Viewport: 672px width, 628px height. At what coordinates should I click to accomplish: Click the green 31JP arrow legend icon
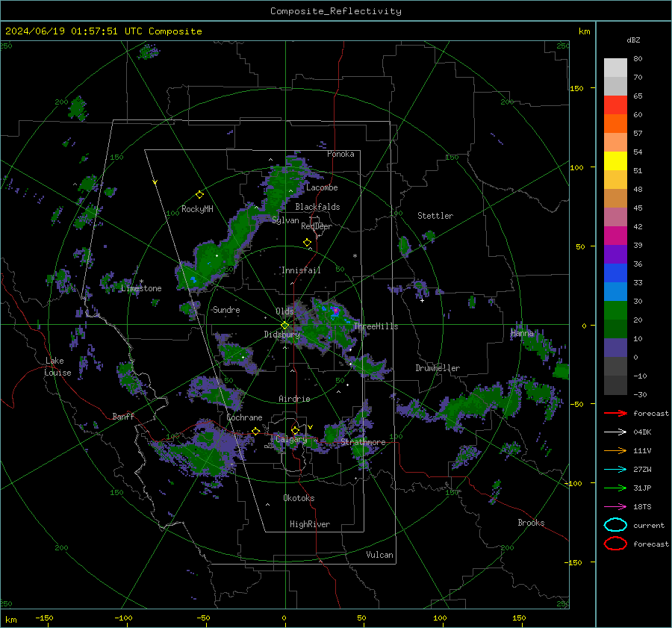tap(615, 488)
